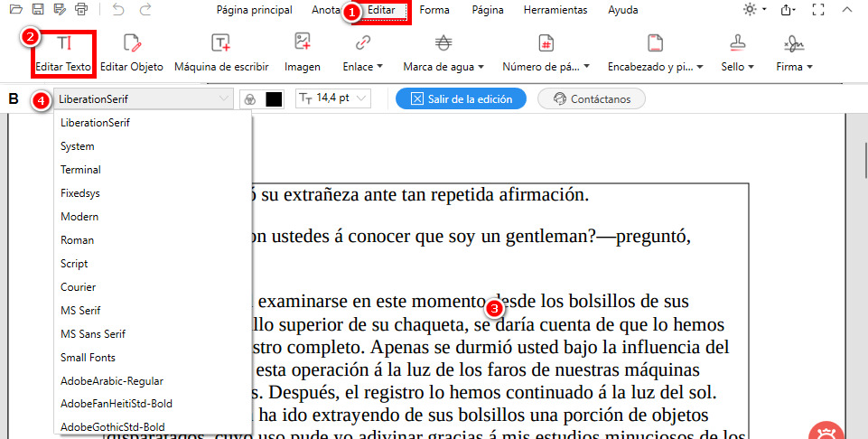Choose LiberationSerif from the font list
868x439 pixels.
click(153, 123)
